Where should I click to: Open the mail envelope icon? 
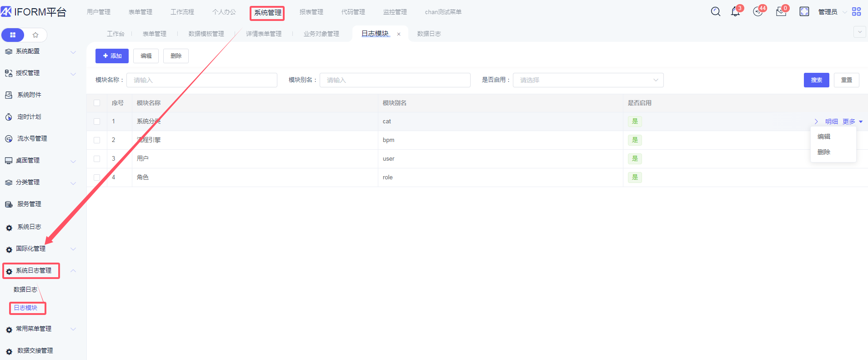(x=781, y=12)
